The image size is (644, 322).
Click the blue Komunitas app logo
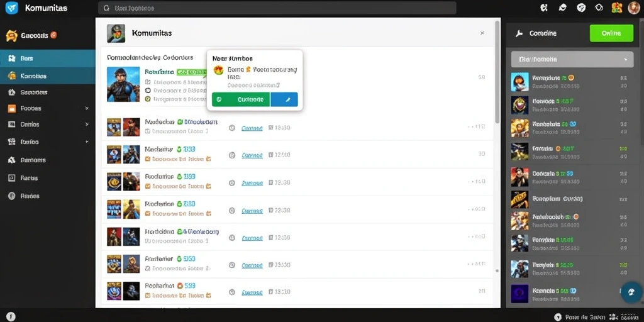pyautogui.click(x=11, y=8)
